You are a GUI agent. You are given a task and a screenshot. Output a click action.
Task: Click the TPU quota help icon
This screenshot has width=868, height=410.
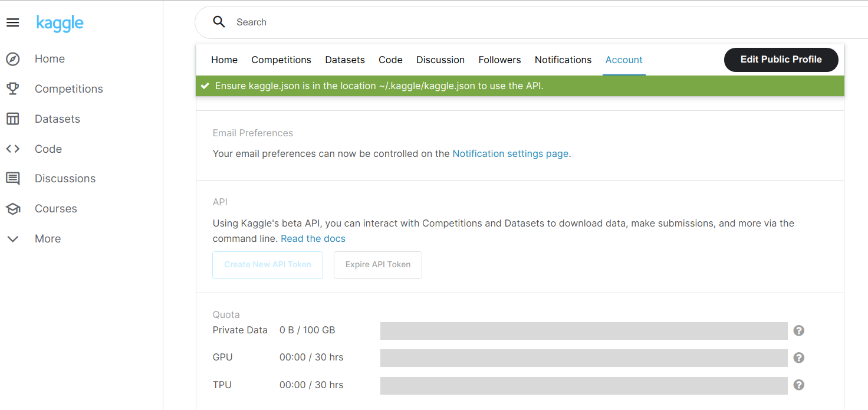(x=798, y=385)
